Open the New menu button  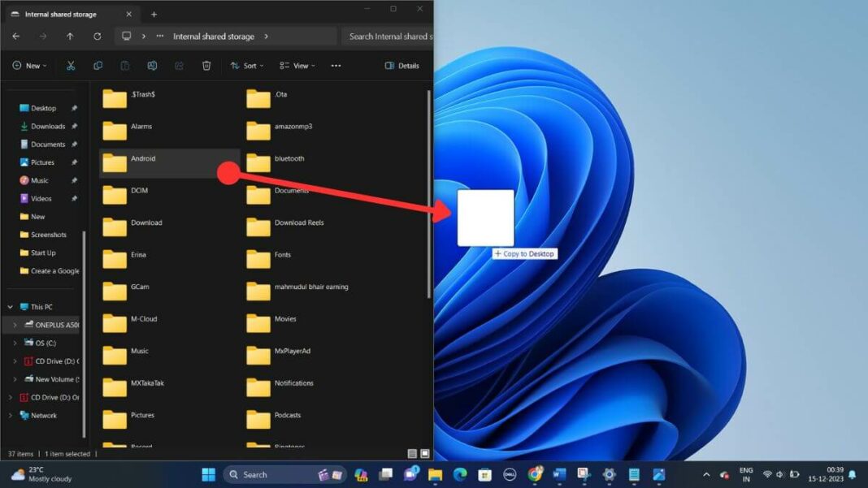[x=29, y=66]
